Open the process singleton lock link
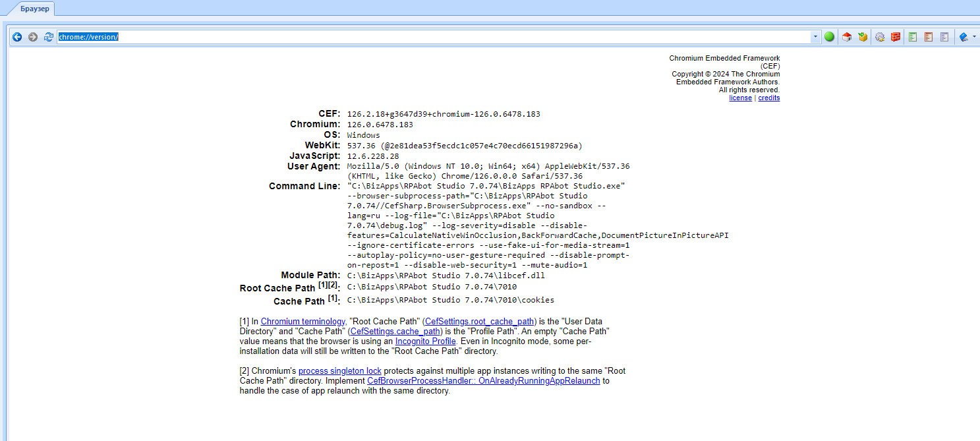The image size is (980, 441). click(x=340, y=370)
